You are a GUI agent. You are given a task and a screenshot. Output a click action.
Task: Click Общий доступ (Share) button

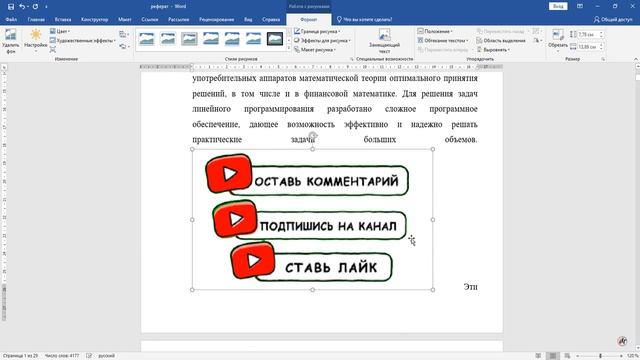pyautogui.click(x=613, y=19)
